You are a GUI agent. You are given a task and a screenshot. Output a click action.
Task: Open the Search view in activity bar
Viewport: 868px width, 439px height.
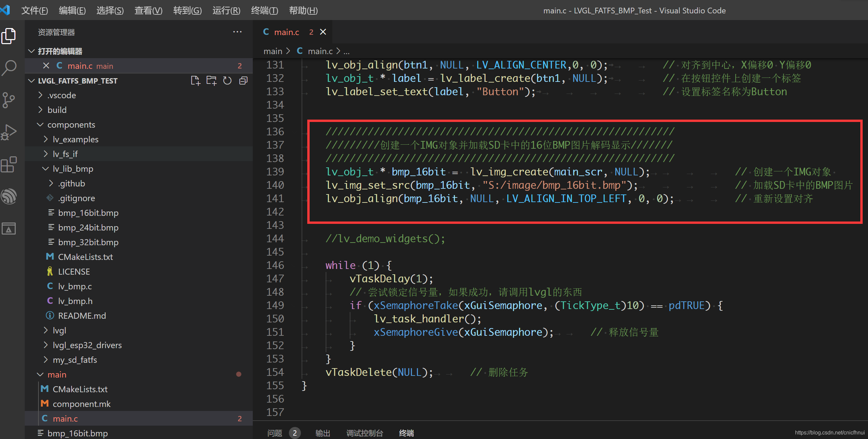point(9,68)
